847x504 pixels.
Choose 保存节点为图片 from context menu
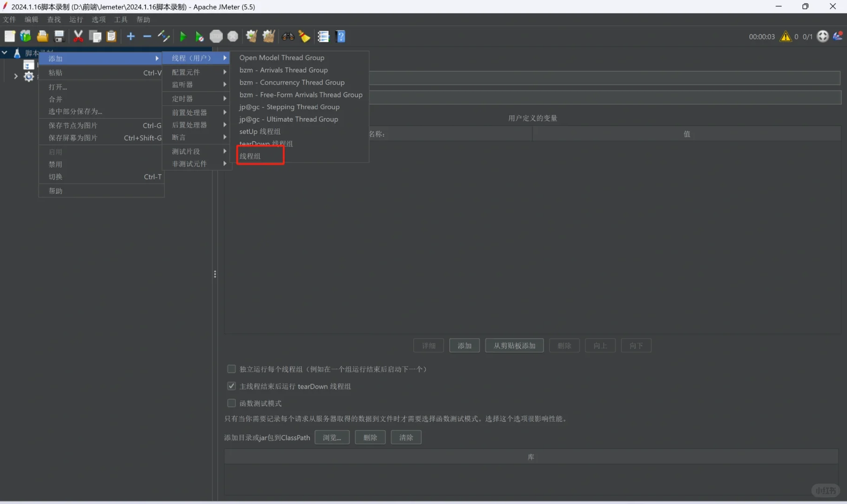point(101,126)
